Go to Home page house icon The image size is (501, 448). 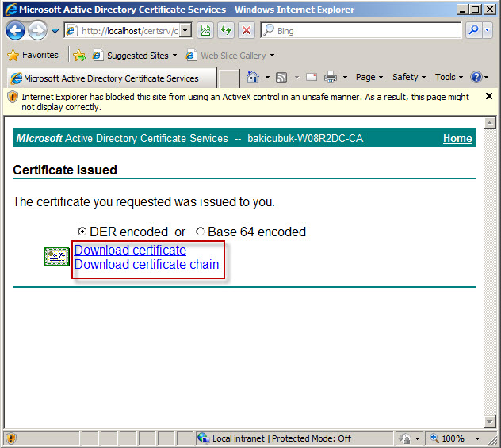point(253,77)
